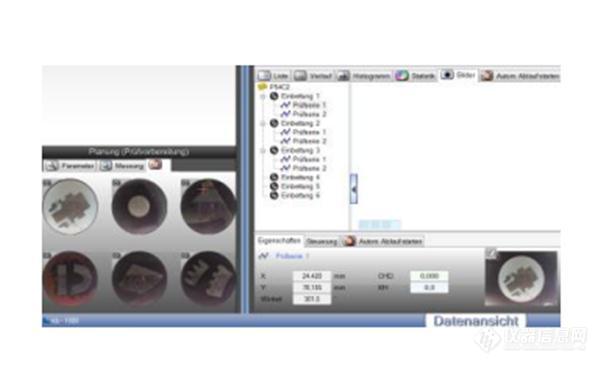Collapse the Einbettung 1 tree node
This screenshot has width=600, height=365.
click(262, 96)
